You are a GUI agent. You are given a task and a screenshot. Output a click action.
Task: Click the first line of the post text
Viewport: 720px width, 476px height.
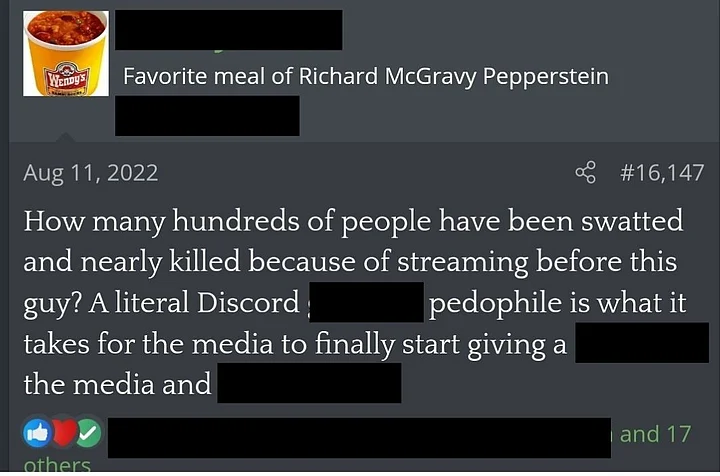(x=354, y=222)
